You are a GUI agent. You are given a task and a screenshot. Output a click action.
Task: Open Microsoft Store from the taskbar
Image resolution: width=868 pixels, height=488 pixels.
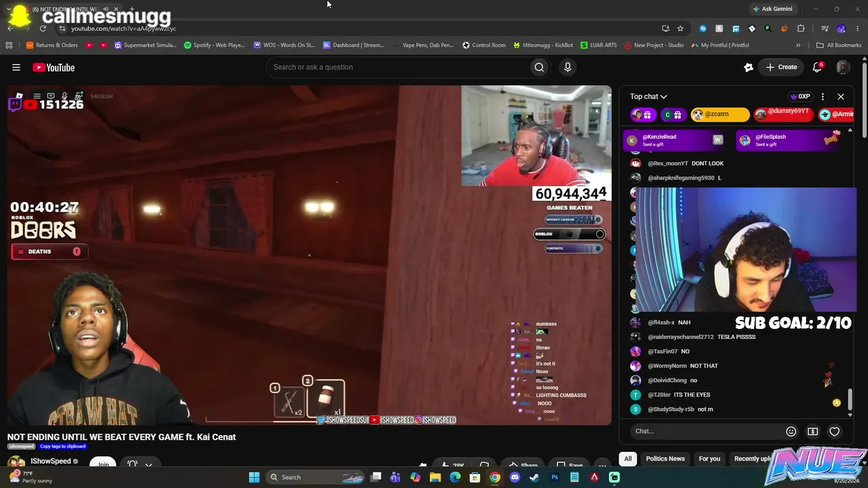click(475, 477)
